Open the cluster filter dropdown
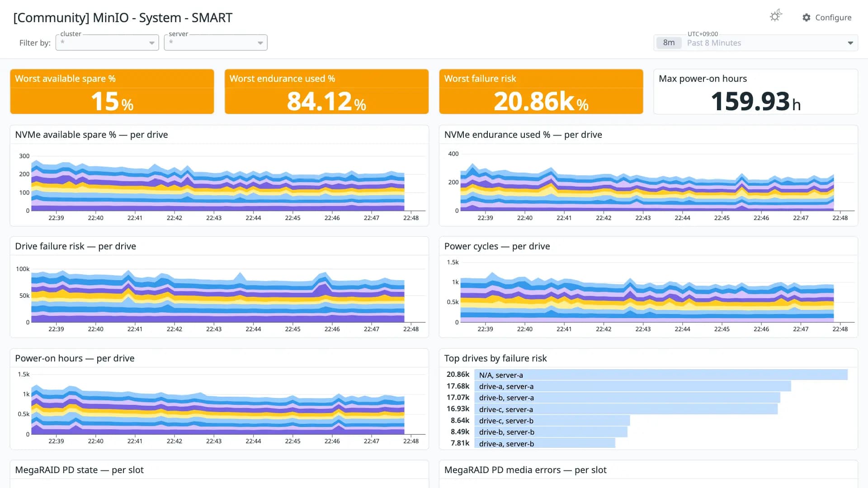 (107, 42)
